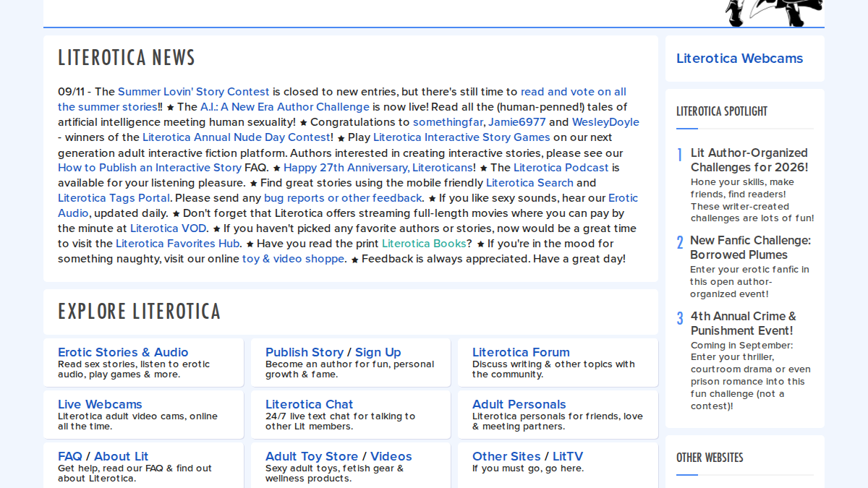Screen dimensions: 868x488
Task: Open the green Literotica Books link
Action: [x=424, y=244]
